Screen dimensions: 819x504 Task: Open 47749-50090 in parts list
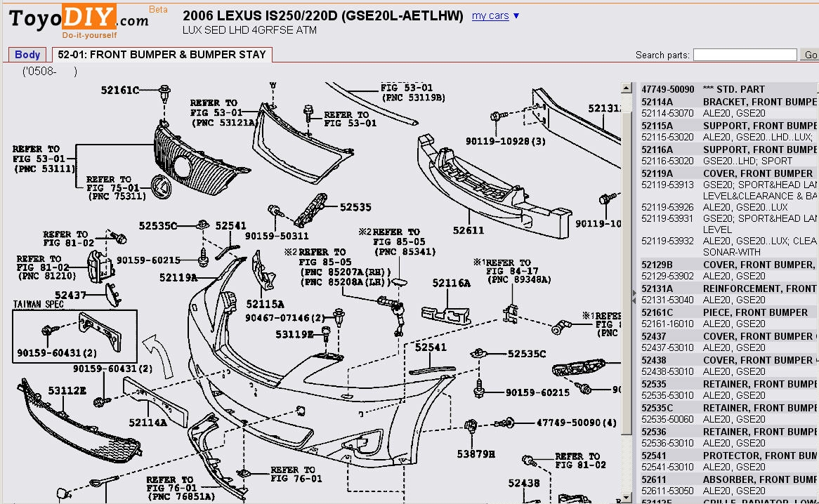click(667, 89)
